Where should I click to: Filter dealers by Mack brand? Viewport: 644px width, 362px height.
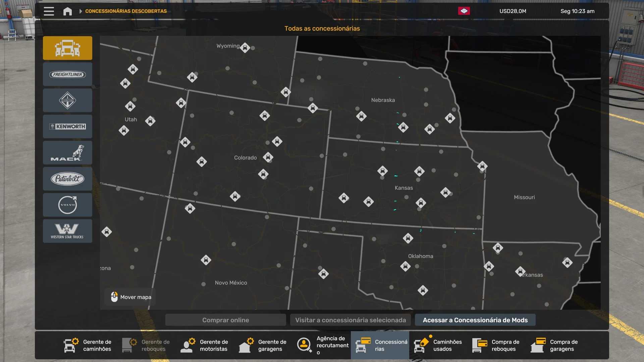click(67, 153)
